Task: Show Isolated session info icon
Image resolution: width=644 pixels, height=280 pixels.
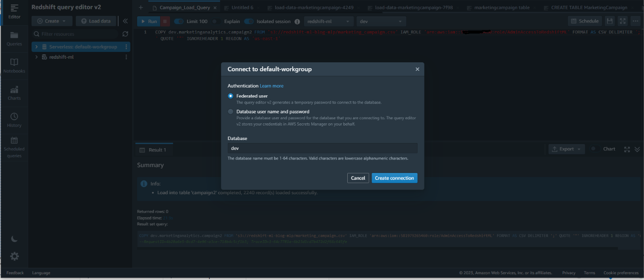Action: pos(297,22)
